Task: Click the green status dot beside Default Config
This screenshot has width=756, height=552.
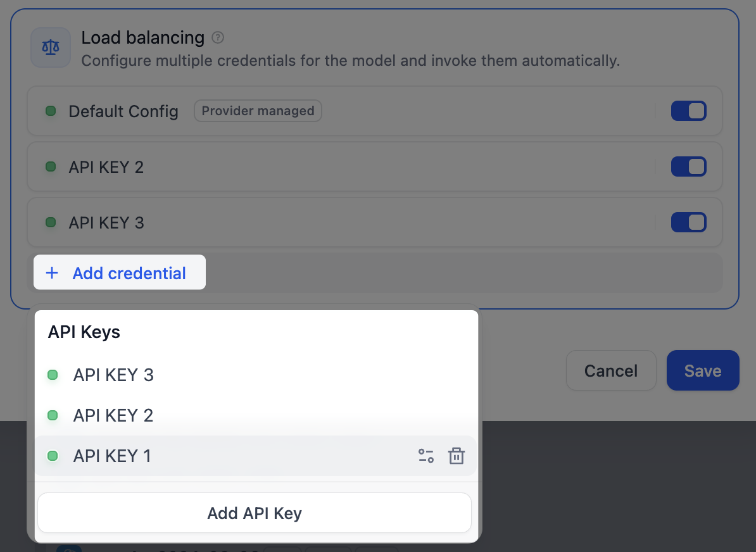Action: click(51, 111)
